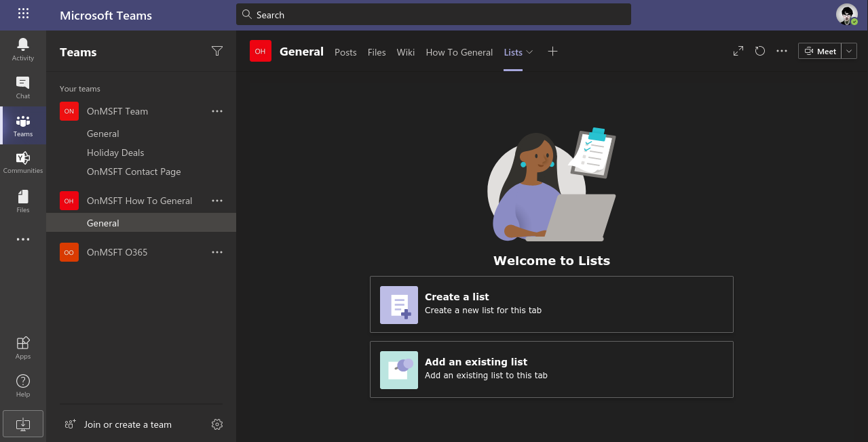Open the How To General tab
The width and height of the screenshot is (868, 442).
[x=459, y=52]
